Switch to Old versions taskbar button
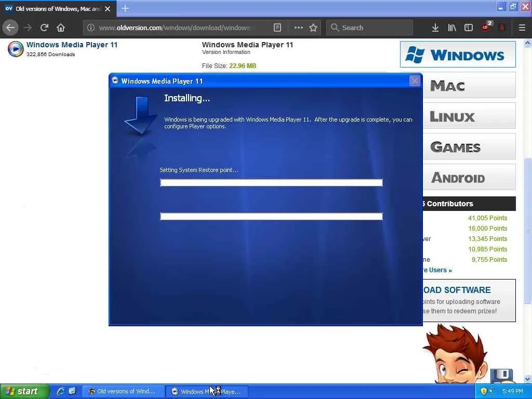Viewport: 532px width, 399px height. (123, 391)
